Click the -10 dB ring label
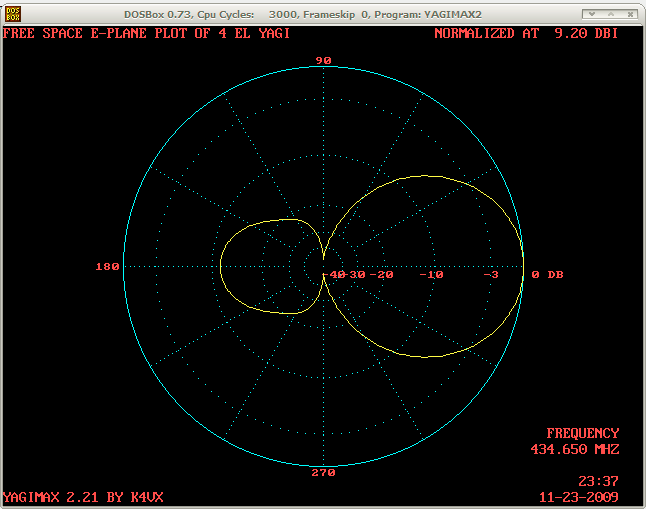 (432, 274)
